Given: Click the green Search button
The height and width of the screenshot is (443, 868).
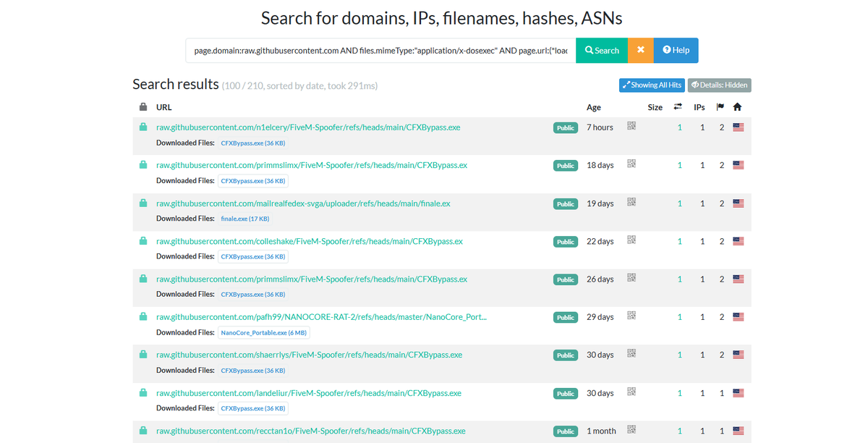Looking at the screenshot, I should pyautogui.click(x=602, y=51).
